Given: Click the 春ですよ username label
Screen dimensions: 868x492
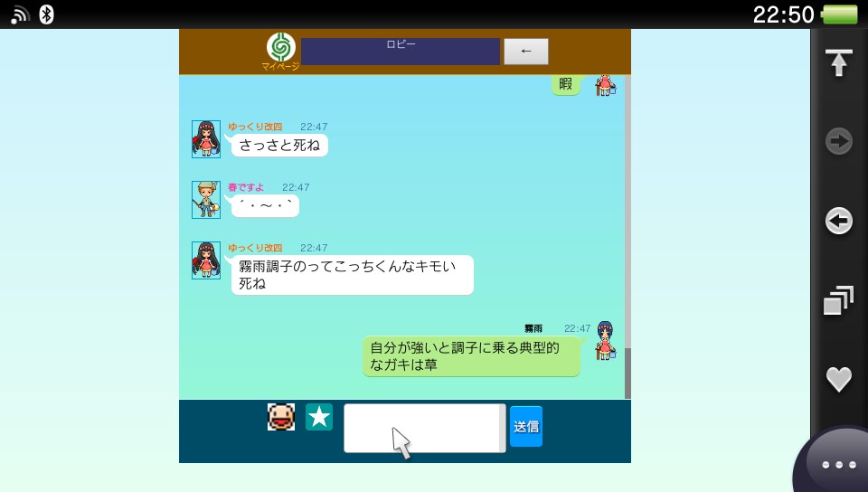Looking at the screenshot, I should (246, 187).
